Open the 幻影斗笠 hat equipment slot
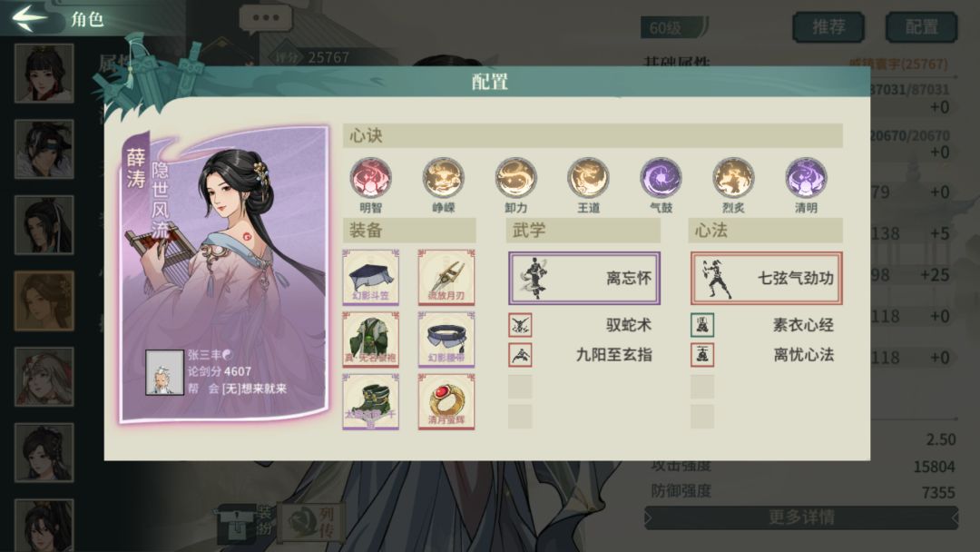Viewport: 980px width, 552px height. [x=370, y=277]
